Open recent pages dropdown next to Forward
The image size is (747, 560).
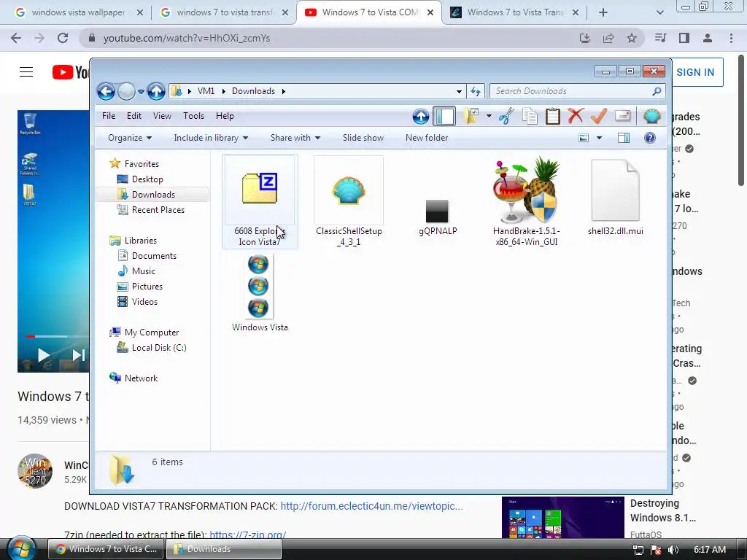141,91
